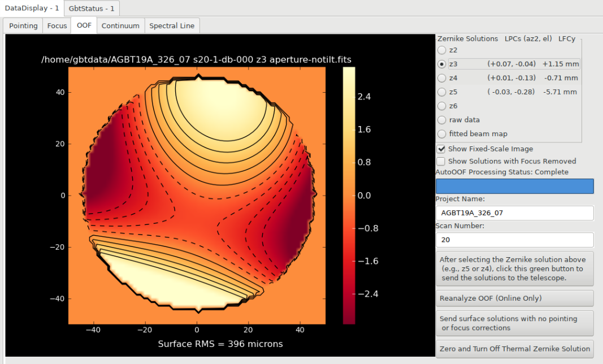Enable Show Solutions with Focus Removed

(x=441, y=161)
